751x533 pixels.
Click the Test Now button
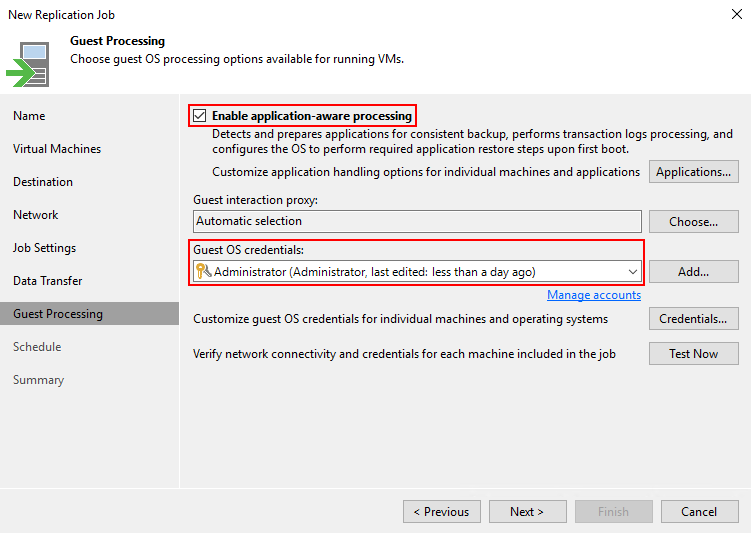694,353
